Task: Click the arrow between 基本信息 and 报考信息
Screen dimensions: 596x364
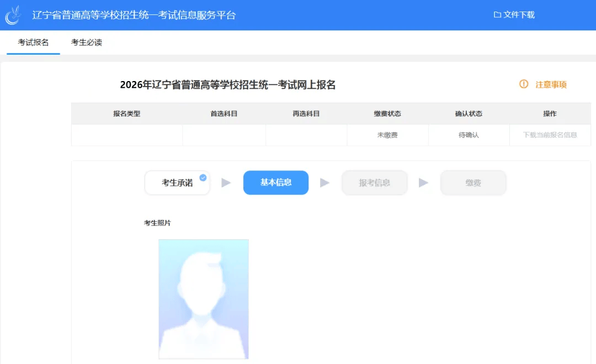Action: (325, 183)
